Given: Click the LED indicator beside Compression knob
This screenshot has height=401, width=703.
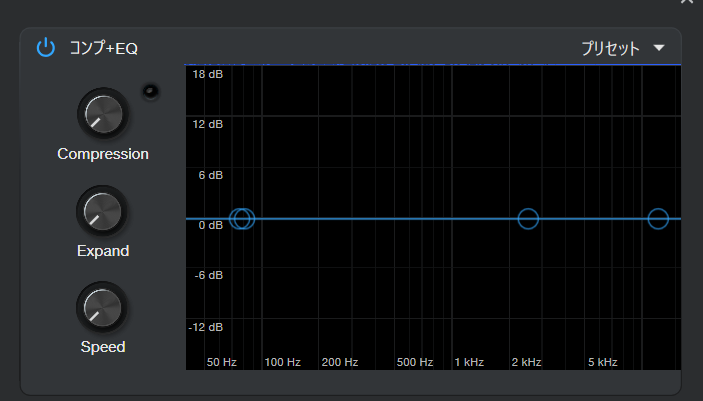Looking at the screenshot, I should click(150, 92).
